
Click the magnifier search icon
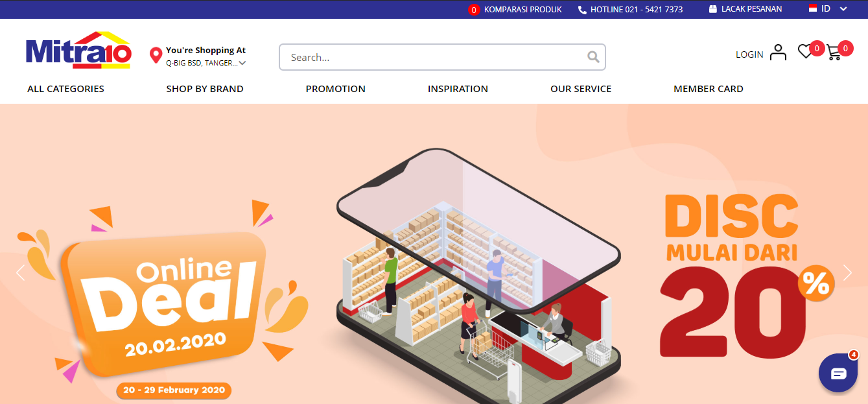(x=593, y=57)
